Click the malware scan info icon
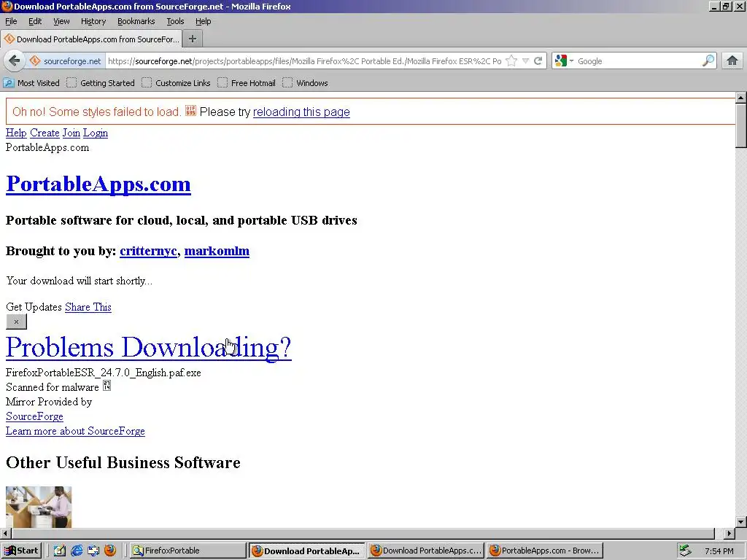Image resolution: width=747 pixels, height=560 pixels. pyautogui.click(x=107, y=386)
